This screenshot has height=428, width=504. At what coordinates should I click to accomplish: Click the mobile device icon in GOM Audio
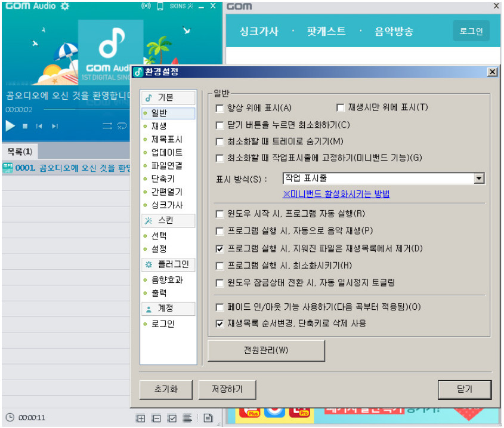160,6
